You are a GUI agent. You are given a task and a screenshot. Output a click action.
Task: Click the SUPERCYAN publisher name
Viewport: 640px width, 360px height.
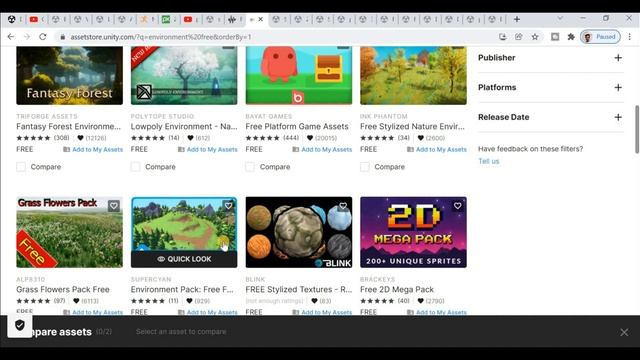coord(151,279)
